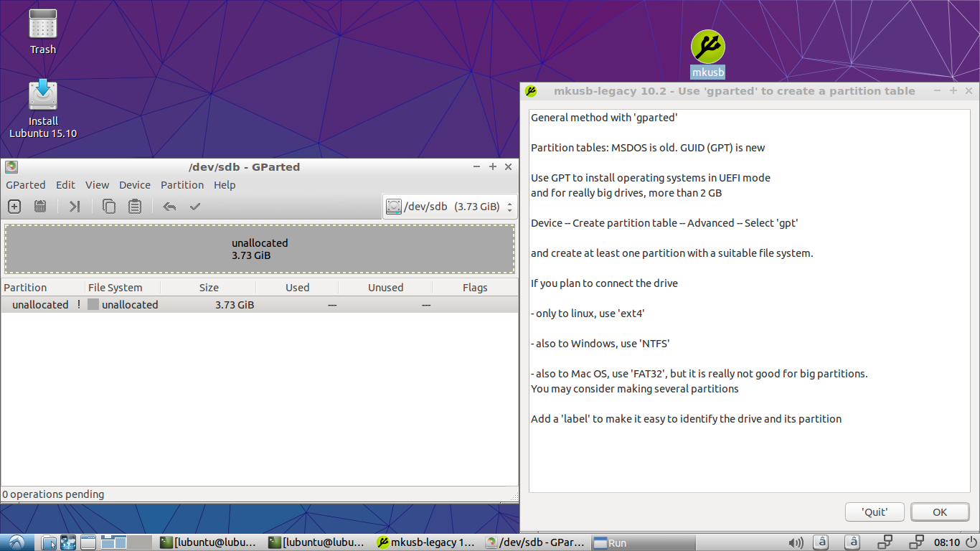980x551 pixels.
Task: Open the Device menu
Action: click(135, 185)
